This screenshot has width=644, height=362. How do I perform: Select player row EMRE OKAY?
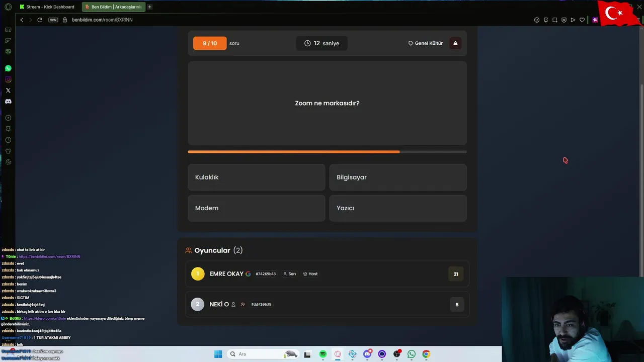(327, 274)
